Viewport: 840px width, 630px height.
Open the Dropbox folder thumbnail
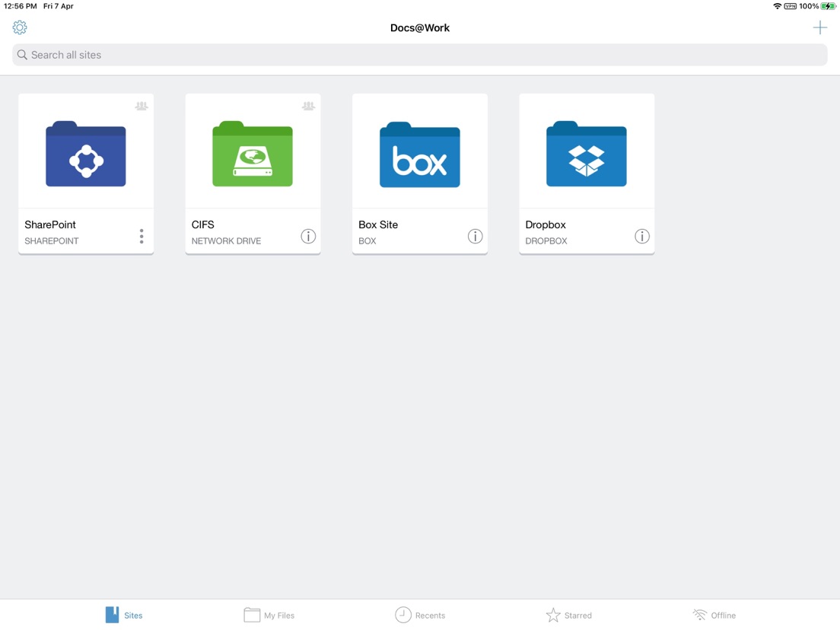coord(586,154)
